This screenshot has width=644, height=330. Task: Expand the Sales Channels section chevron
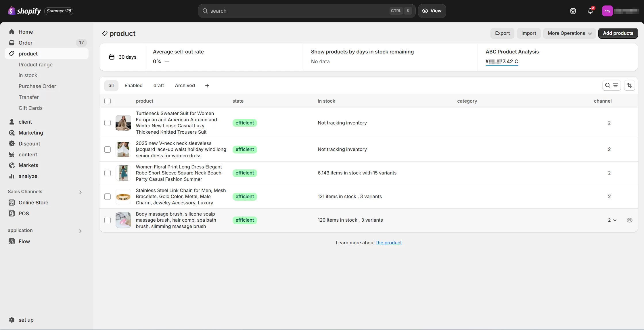(x=80, y=192)
